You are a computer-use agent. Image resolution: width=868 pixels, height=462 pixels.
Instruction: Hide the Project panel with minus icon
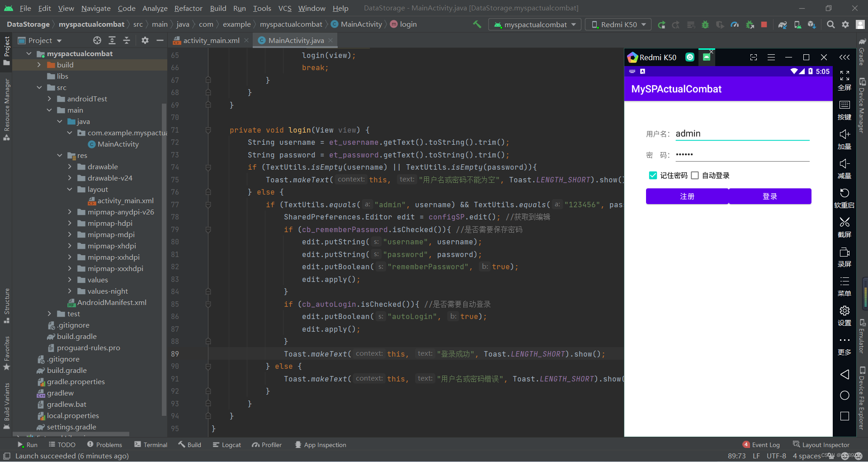pos(160,41)
